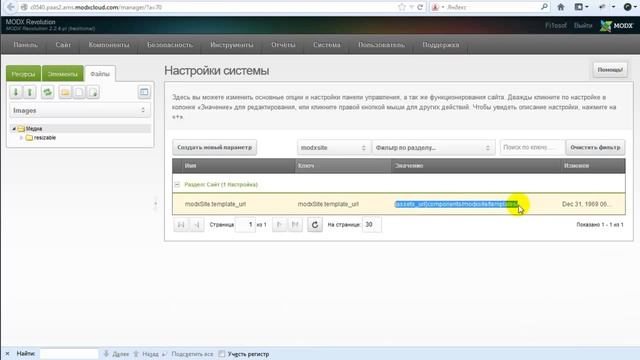This screenshot has width=640, height=360.
Task: Enable the Учесть регистр checkbox
Action: point(222,354)
